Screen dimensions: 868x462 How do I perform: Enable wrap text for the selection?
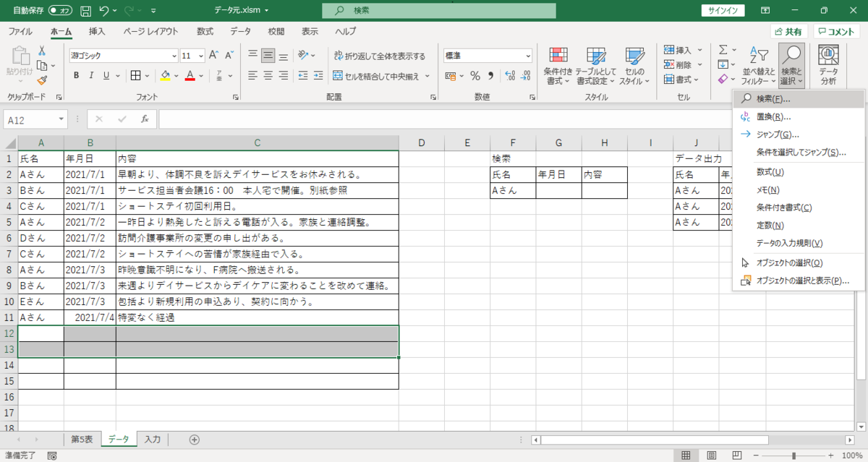[x=377, y=55]
